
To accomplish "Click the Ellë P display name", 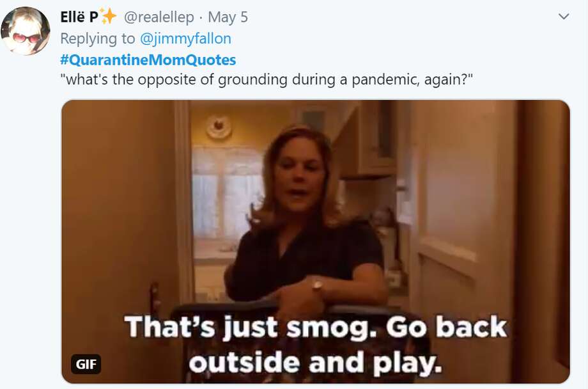I will coord(79,17).
